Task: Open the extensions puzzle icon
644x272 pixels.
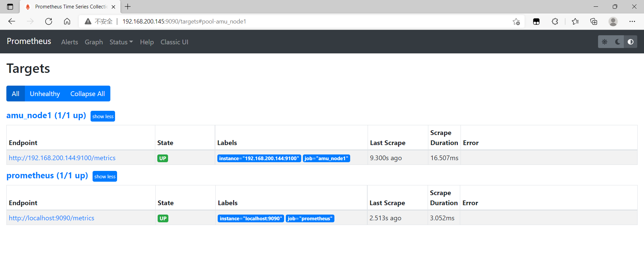Action: point(555,21)
